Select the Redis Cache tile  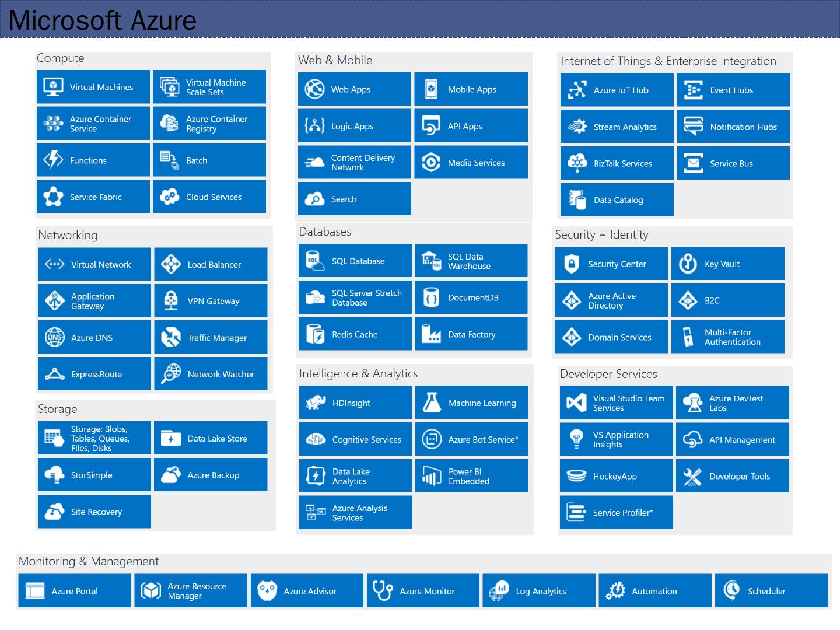click(x=355, y=334)
